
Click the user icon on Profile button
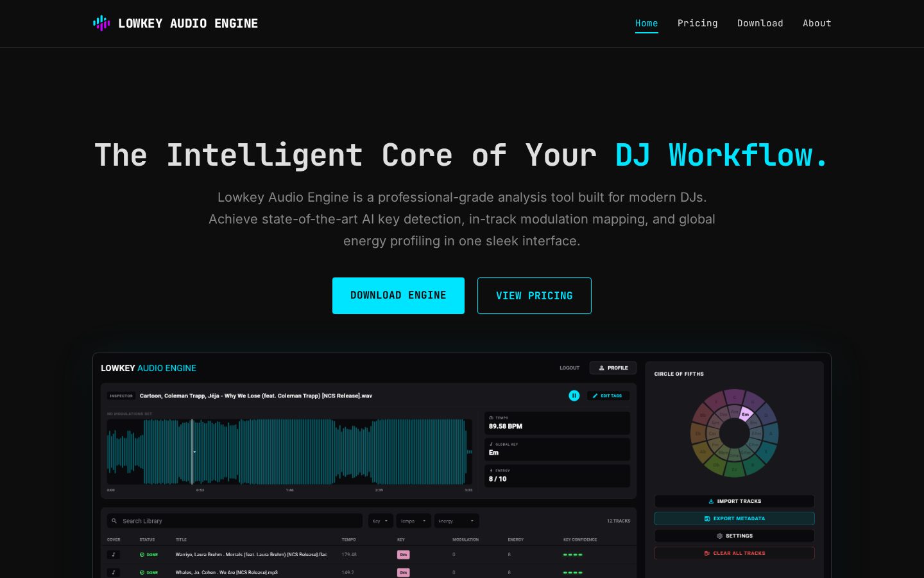coord(602,368)
